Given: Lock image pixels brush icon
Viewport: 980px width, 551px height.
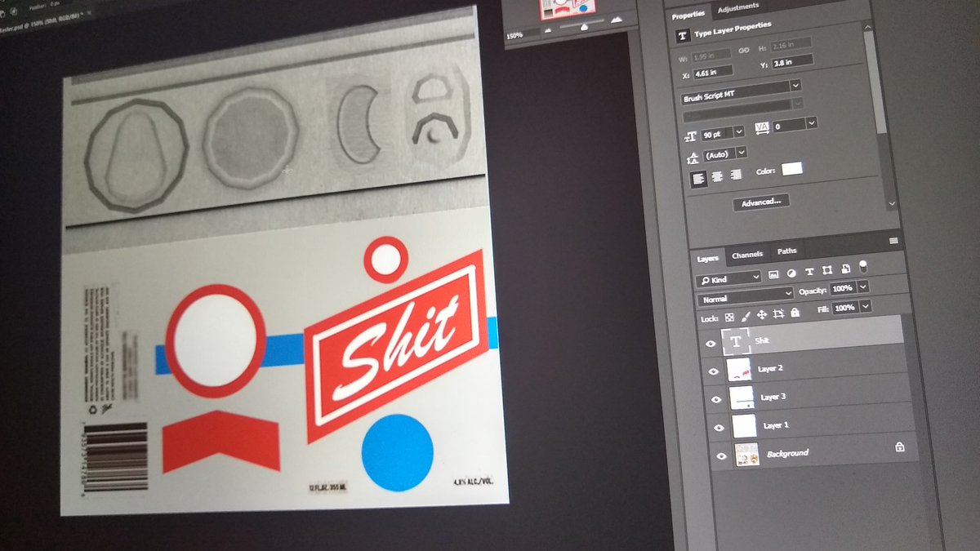Looking at the screenshot, I should coord(746,316).
